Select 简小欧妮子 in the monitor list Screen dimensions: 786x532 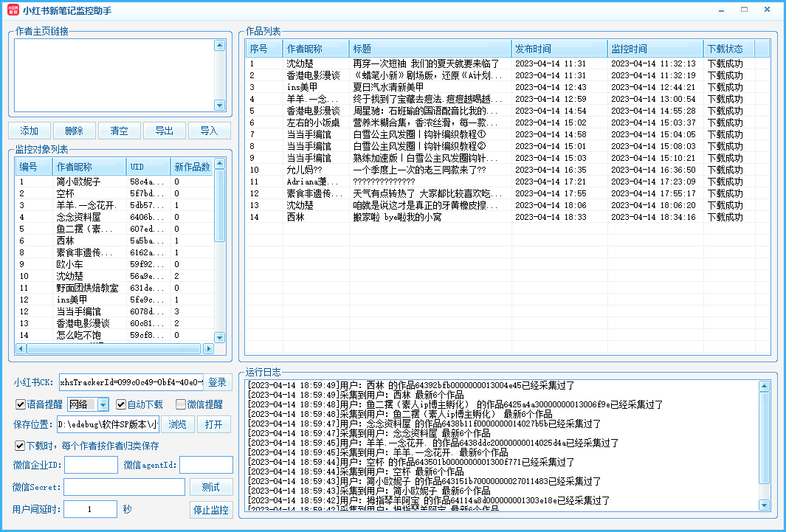tap(114, 182)
